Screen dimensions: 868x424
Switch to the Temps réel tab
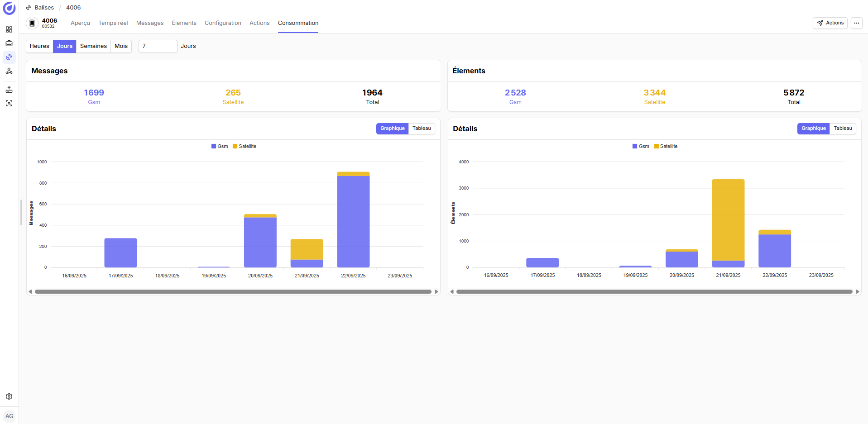click(113, 23)
